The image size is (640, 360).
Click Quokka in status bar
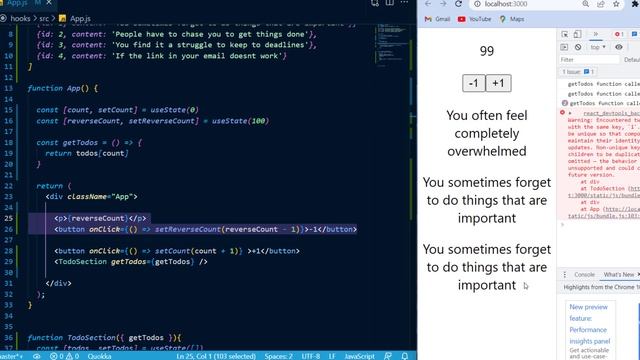(x=99, y=356)
